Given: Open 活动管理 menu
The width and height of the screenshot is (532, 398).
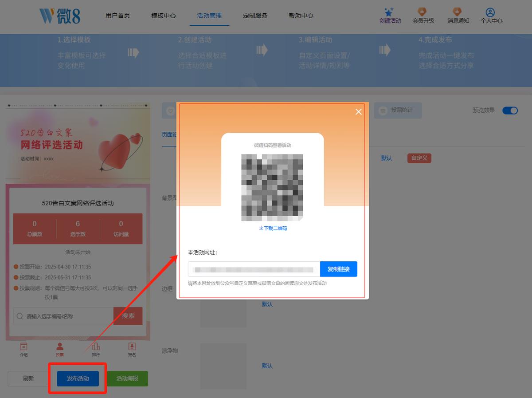Looking at the screenshot, I should (209, 15).
